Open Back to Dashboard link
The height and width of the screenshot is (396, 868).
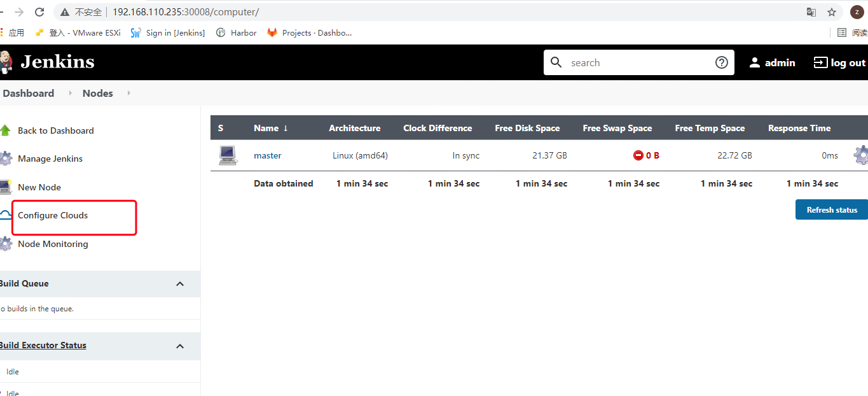(56, 131)
